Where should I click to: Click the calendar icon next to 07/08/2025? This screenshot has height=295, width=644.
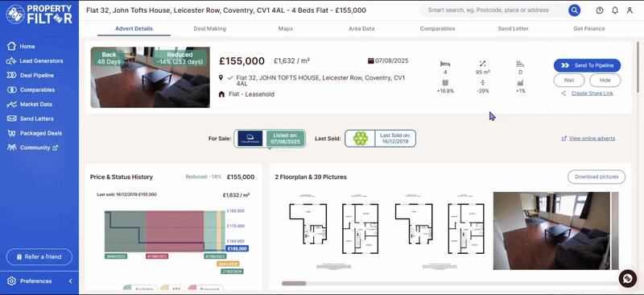(370, 61)
